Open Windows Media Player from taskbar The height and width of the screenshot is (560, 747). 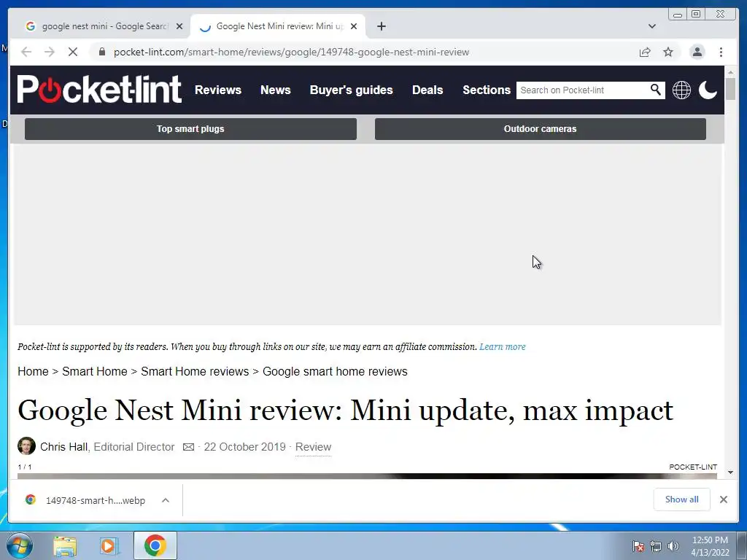click(109, 545)
